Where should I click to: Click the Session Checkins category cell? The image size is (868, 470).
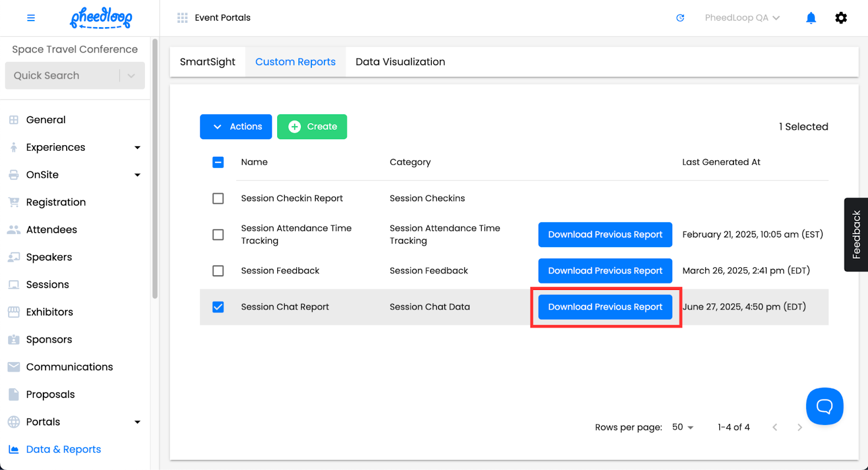[x=427, y=198]
